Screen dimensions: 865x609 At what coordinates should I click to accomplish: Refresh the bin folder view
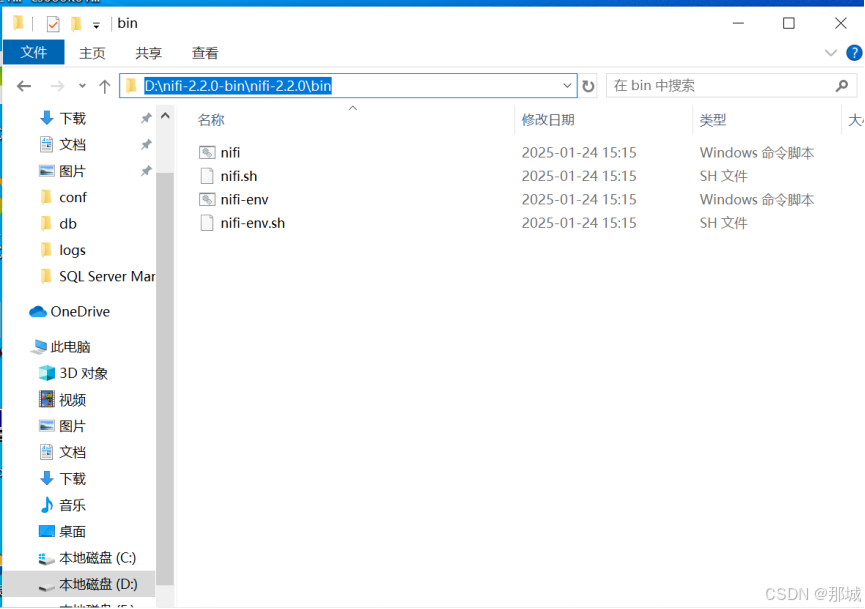pos(588,86)
